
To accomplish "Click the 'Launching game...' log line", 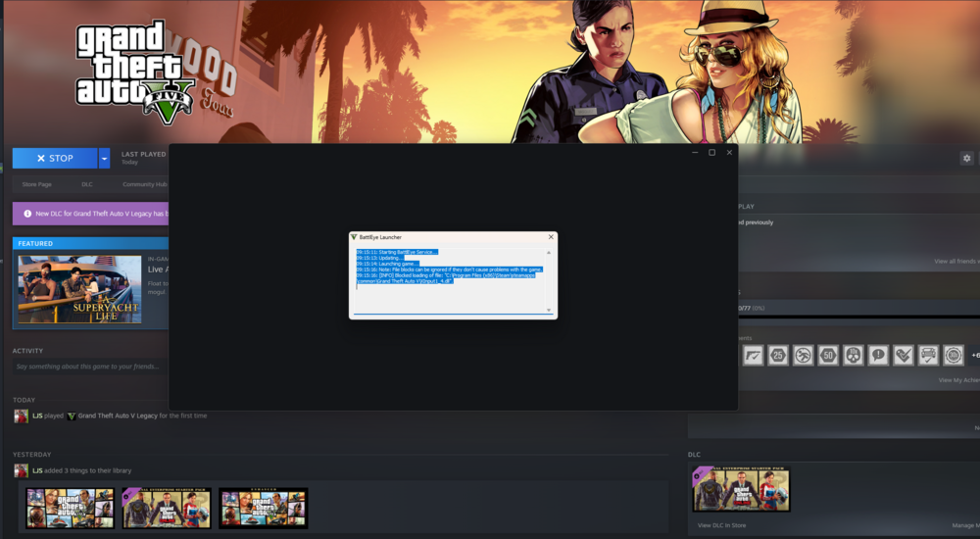I will coord(387,264).
